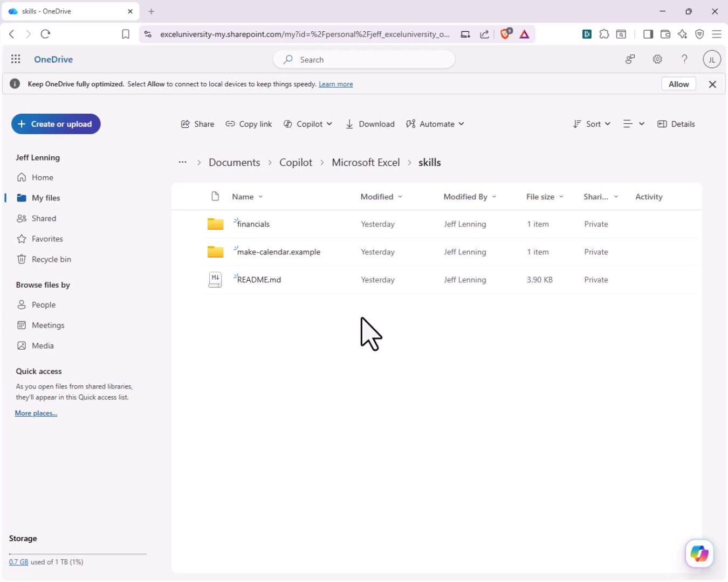728x582 pixels.
Task: Select My files in the sidebar
Action: tap(38, 198)
